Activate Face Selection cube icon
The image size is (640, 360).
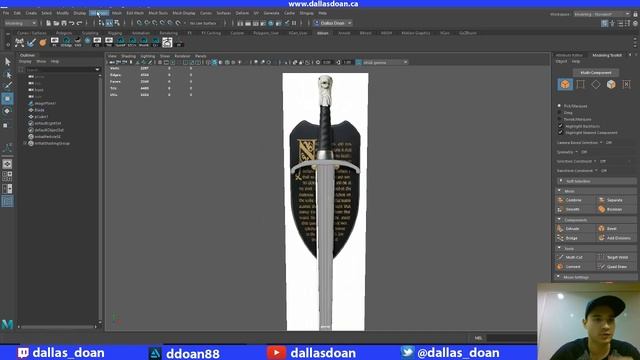click(x=611, y=84)
